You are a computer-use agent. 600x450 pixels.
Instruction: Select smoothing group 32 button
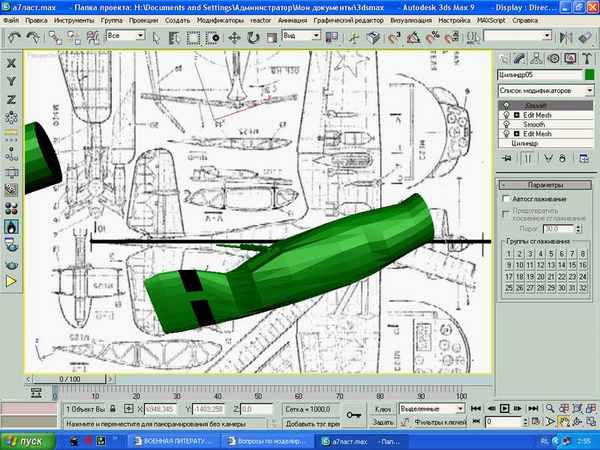583,288
